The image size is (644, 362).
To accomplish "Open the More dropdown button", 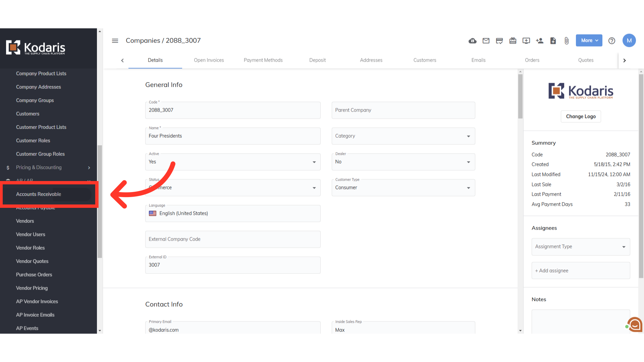I will pos(589,41).
